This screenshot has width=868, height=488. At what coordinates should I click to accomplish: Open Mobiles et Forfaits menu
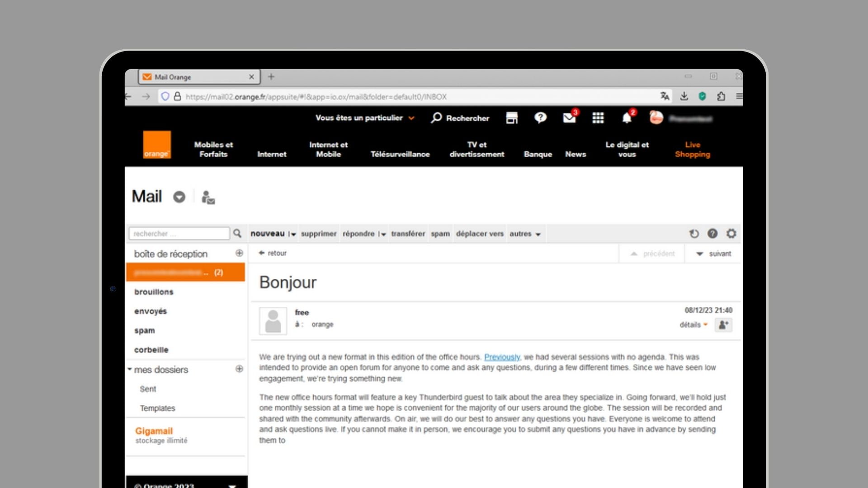tap(213, 150)
